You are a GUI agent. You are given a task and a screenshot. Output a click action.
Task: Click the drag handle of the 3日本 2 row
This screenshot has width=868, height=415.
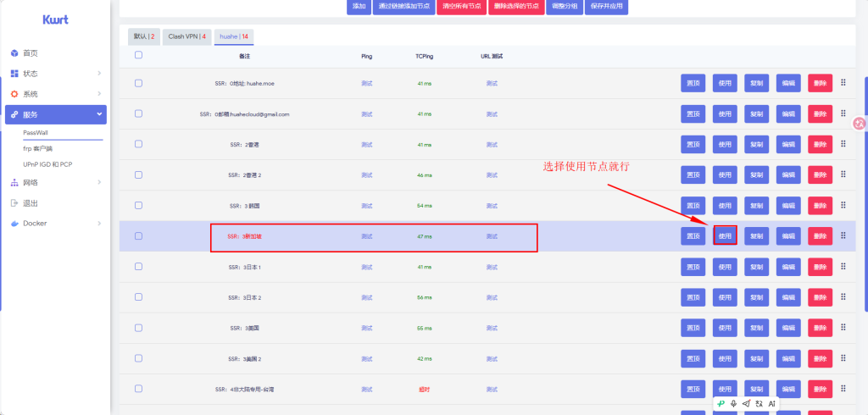click(x=843, y=296)
